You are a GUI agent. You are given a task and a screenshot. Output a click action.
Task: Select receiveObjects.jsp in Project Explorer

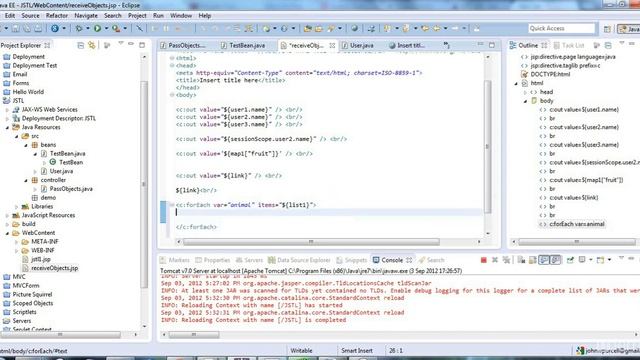(54, 268)
